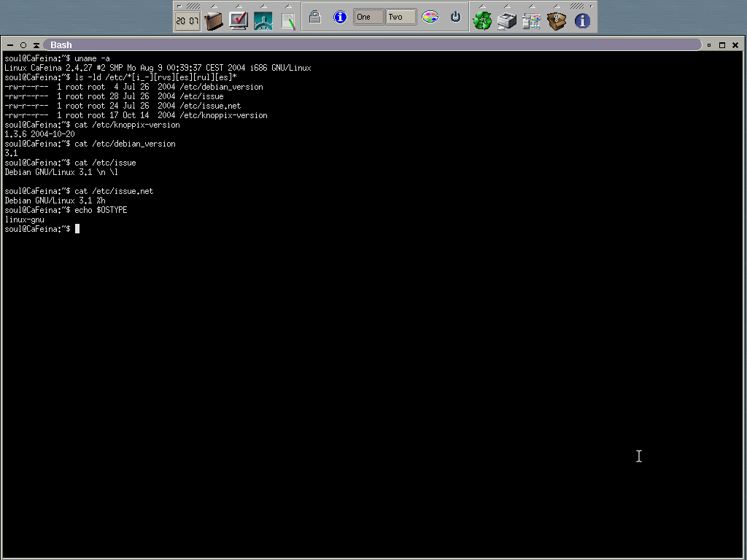Viewport: 747px width, 560px height.
Task: Click the '/etc/issue.net' listing row
Action: point(123,106)
